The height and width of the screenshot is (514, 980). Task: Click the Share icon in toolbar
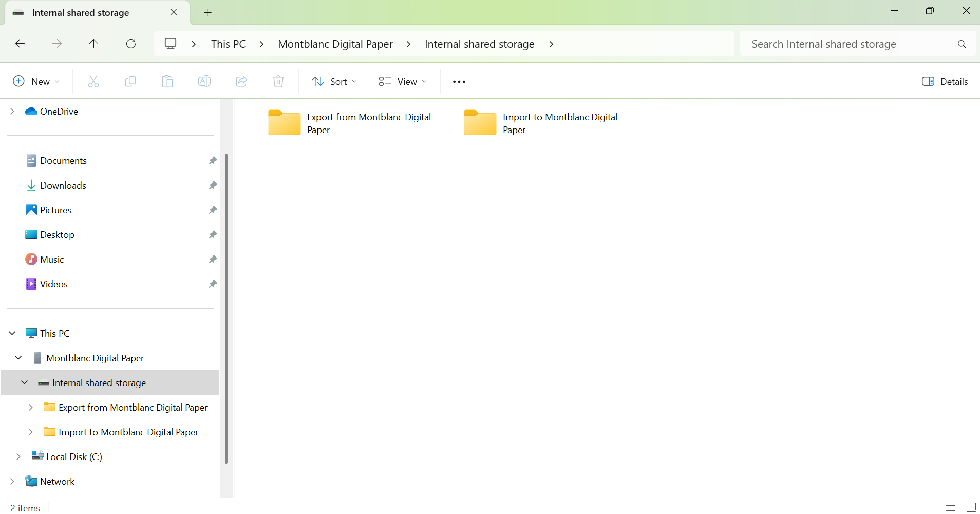pyautogui.click(x=241, y=81)
